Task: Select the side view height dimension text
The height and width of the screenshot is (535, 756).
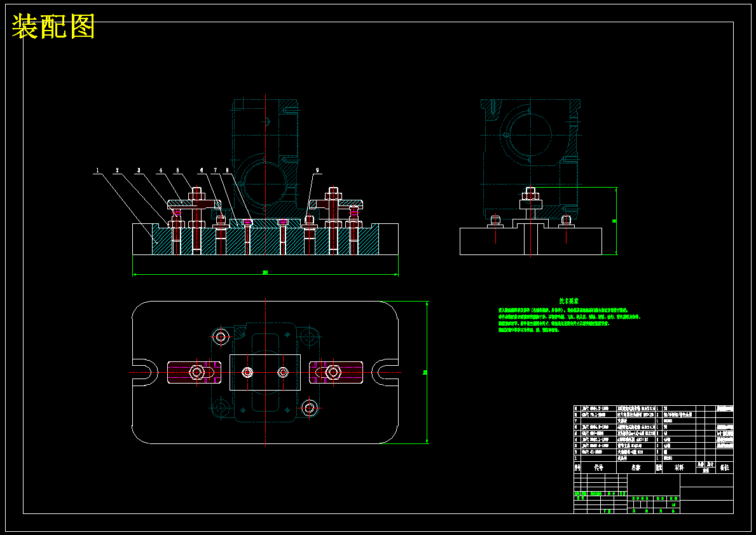Action: click(614, 221)
